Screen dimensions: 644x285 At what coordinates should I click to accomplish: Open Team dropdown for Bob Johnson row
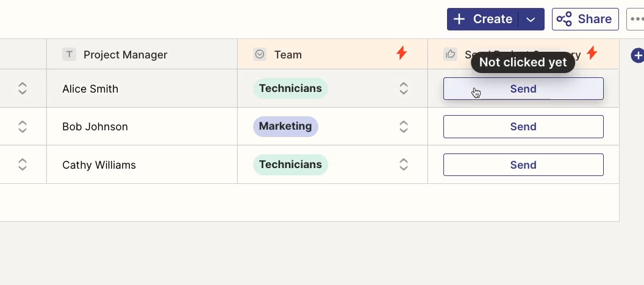pyautogui.click(x=404, y=126)
